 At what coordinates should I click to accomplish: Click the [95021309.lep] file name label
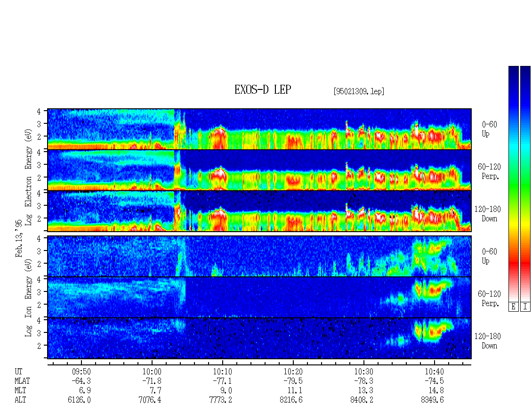tap(359, 91)
